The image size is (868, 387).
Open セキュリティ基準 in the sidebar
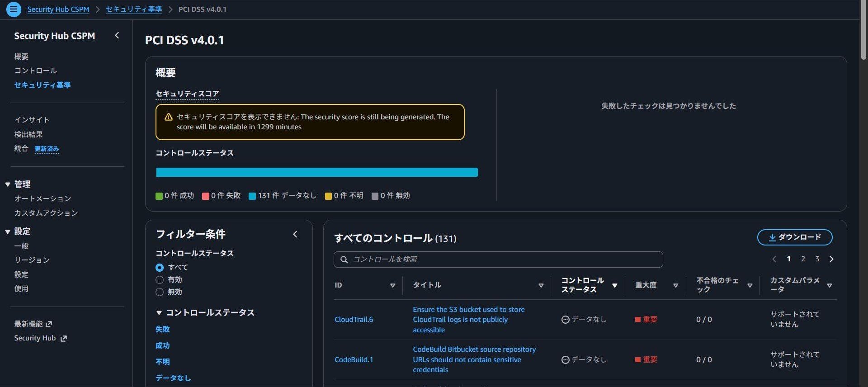(42, 85)
